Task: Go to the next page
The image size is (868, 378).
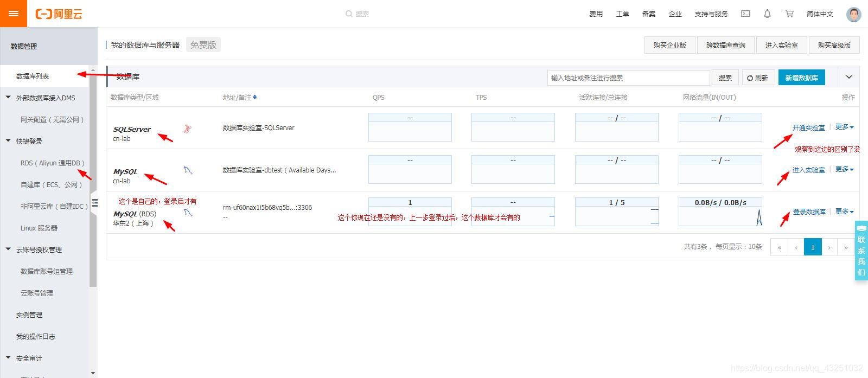Action: coord(829,247)
